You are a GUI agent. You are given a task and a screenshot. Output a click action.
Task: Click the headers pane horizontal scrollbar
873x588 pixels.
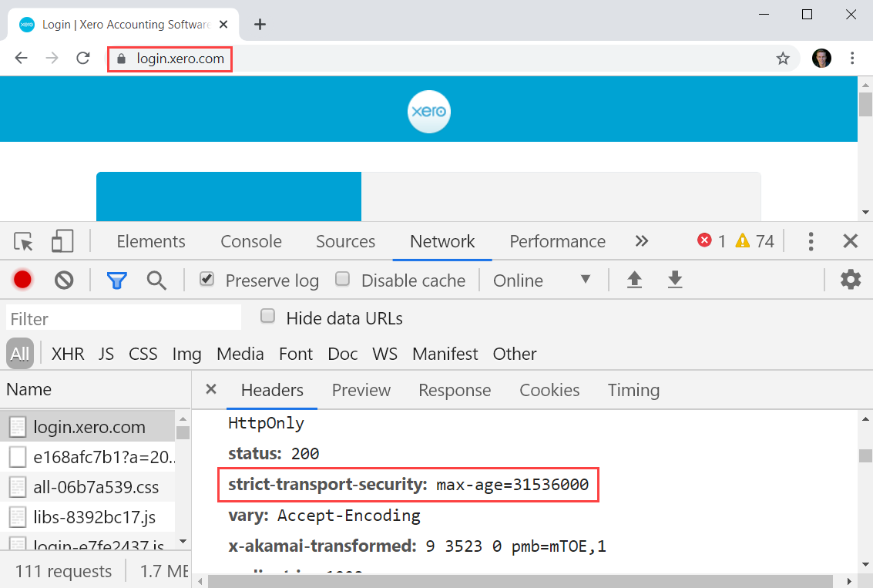pos(521,581)
